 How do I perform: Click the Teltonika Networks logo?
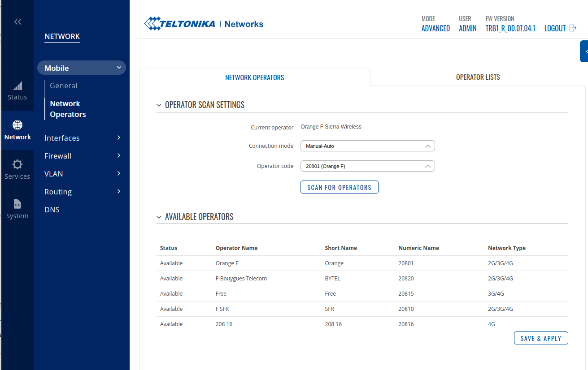coord(204,24)
